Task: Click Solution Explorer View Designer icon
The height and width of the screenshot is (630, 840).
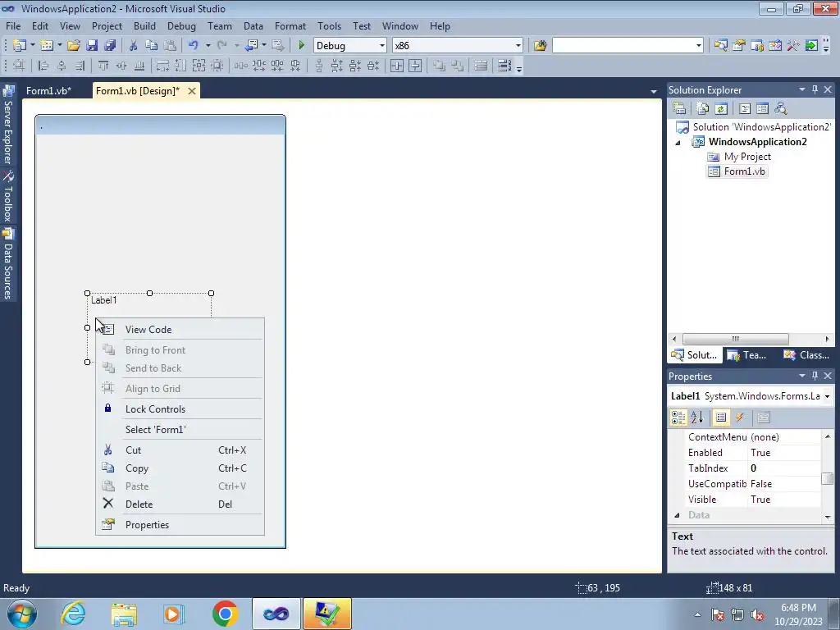Action: pos(762,109)
